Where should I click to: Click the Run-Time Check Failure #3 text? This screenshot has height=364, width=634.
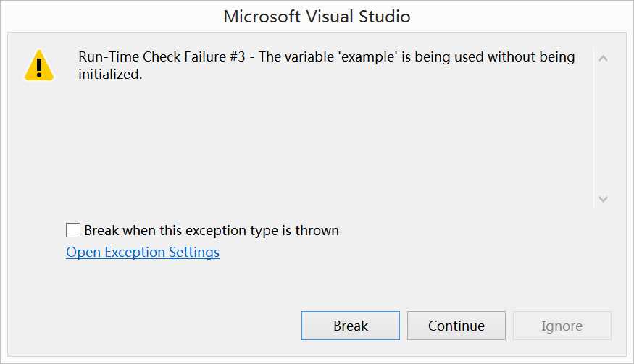(x=162, y=57)
